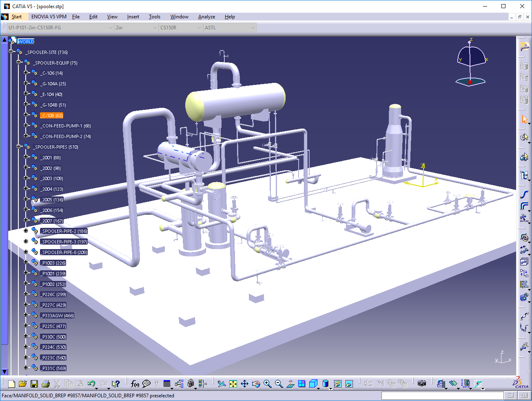Click the Print icon
The width and height of the screenshot is (532, 401).
[x=46, y=384]
